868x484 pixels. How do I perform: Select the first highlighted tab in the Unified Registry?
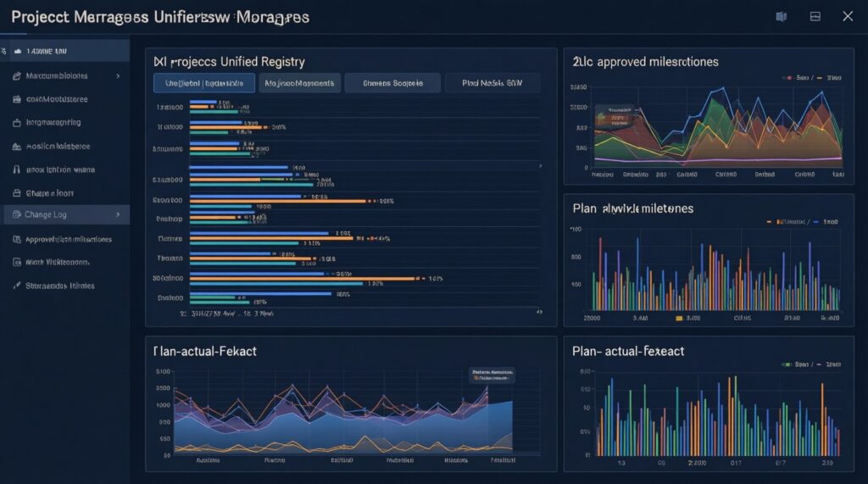click(204, 83)
